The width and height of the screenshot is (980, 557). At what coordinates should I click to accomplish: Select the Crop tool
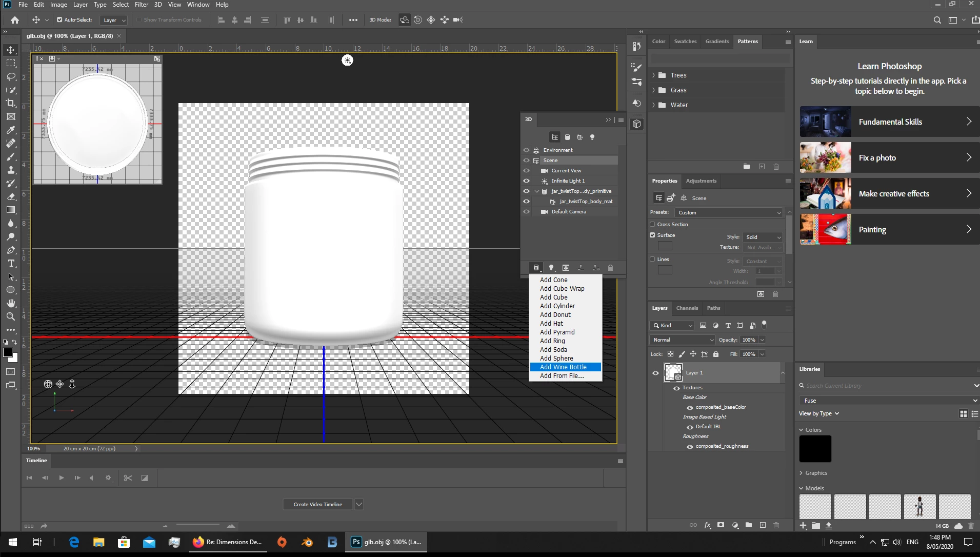point(11,103)
